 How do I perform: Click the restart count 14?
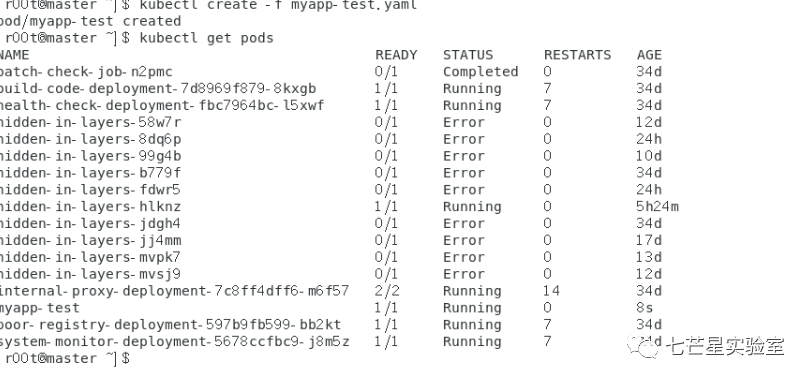(551, 291)
